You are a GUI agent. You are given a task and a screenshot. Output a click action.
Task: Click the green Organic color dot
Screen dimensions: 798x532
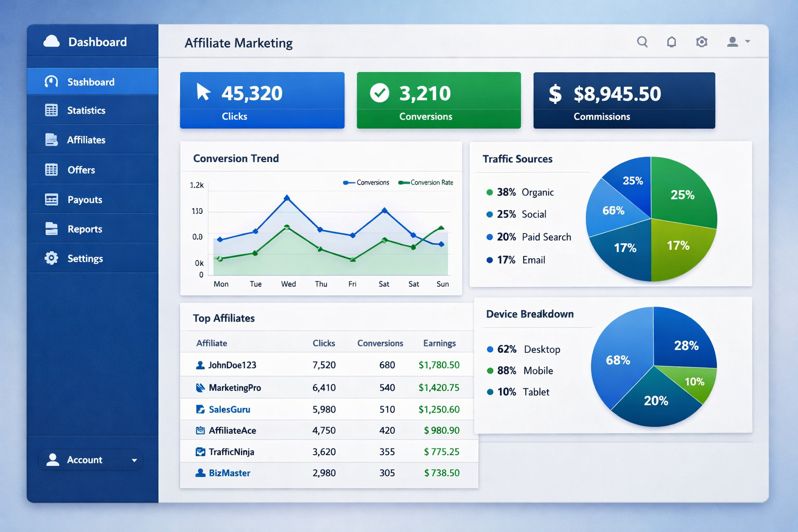(489, 192)
